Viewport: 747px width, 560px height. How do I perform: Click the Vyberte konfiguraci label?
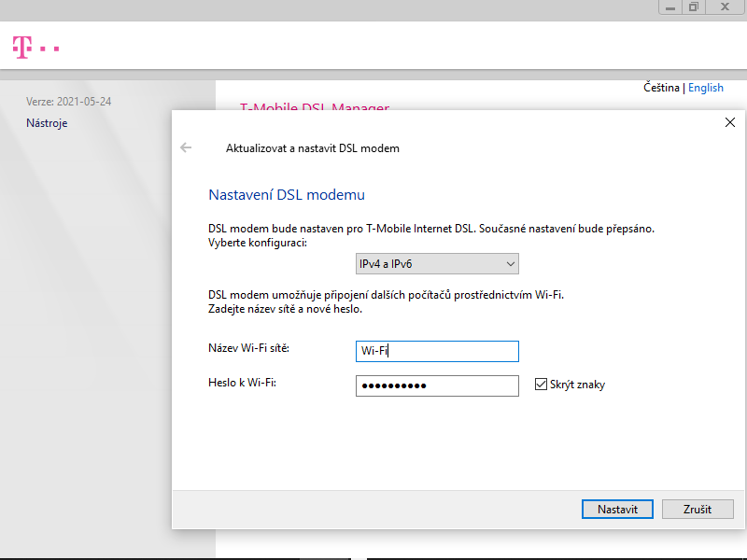tap(258, 243)
